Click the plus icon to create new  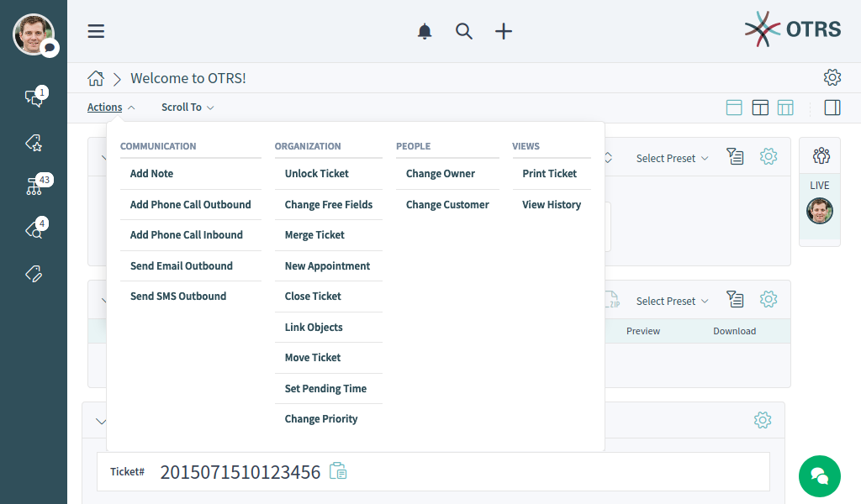503,31
